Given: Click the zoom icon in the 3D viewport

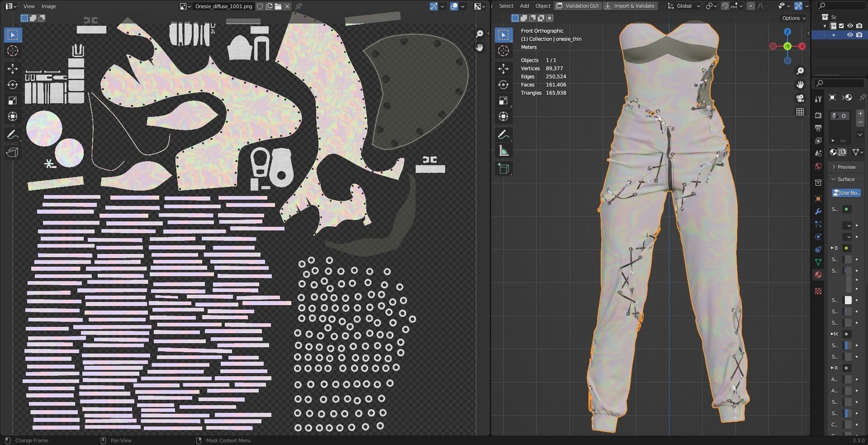Looking at the screenshot, I should click(x=800, y=71).
